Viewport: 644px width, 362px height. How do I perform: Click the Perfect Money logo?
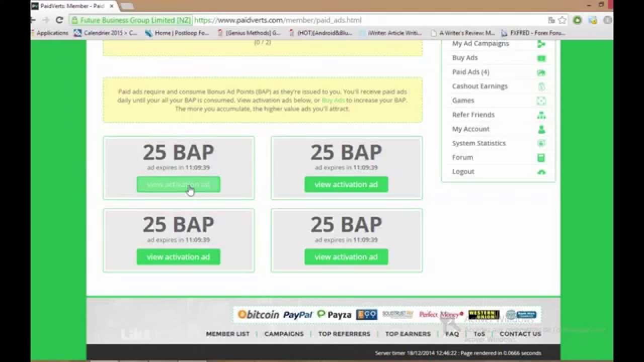tap(441, 314)
